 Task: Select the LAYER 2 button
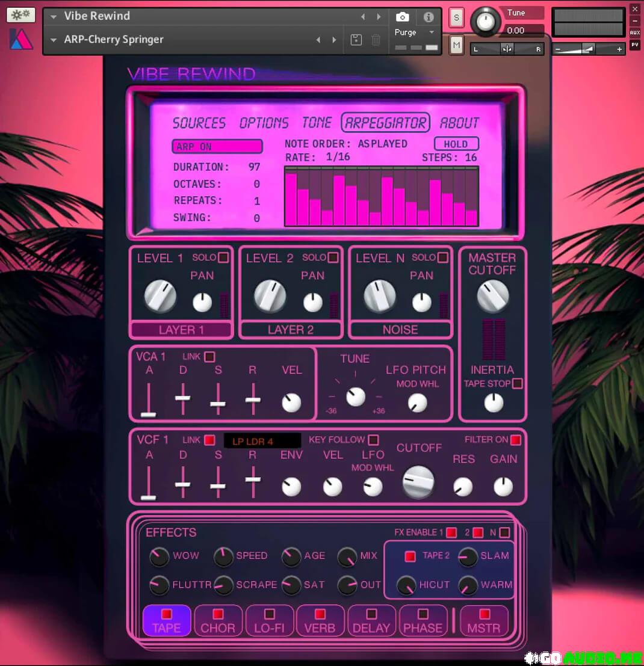coord(291,330)
